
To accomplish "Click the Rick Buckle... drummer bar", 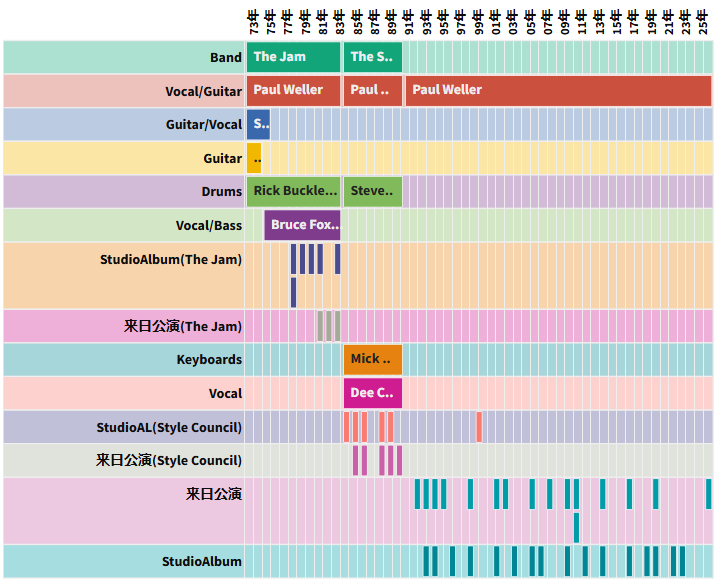I will coord(293,191).
